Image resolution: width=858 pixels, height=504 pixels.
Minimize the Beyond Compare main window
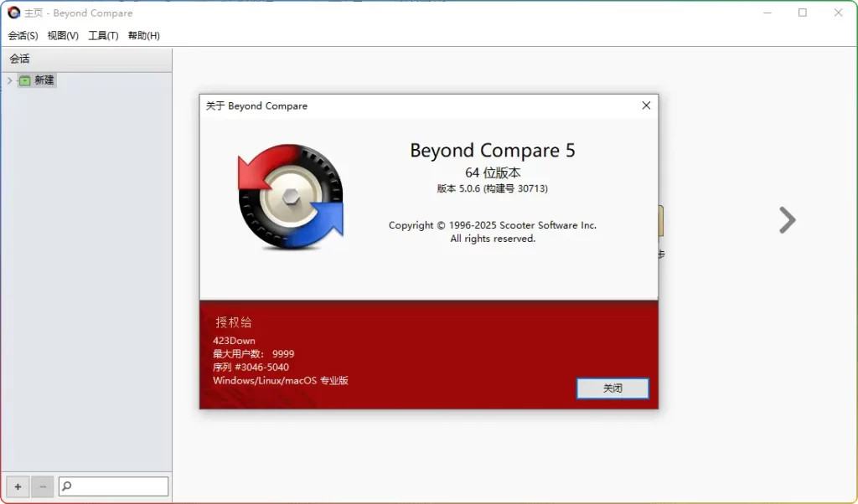768,13
